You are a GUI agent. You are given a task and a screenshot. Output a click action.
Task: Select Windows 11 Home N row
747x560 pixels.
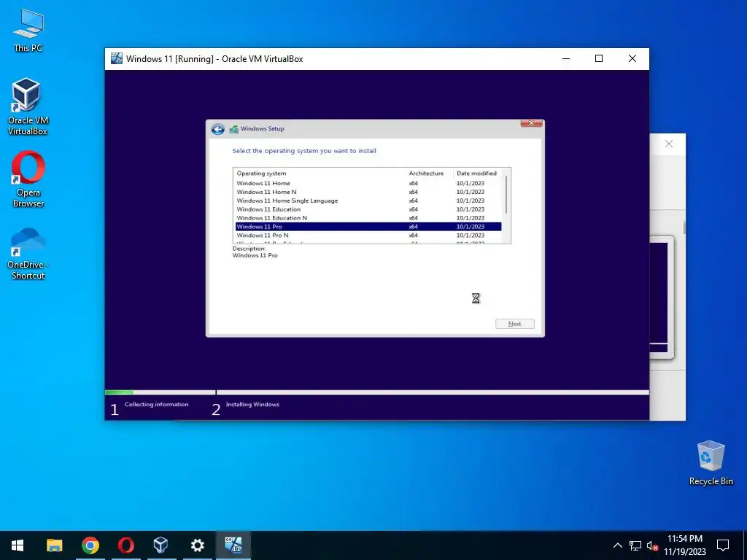[x=368, y=192]
